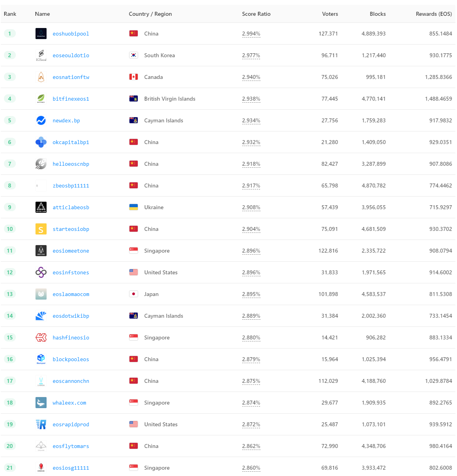Click the rank 12 badge
457x476 pixels.
9,272
